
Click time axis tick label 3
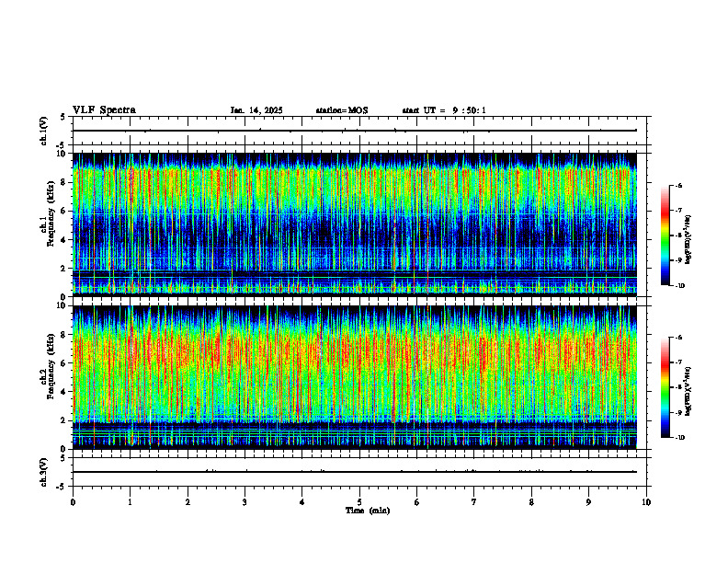pos(245,502)
